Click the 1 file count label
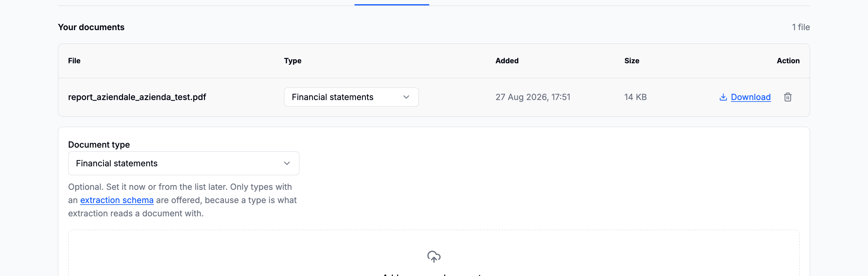The width and height of the screenshot is (868, 276). pos(800,27)
